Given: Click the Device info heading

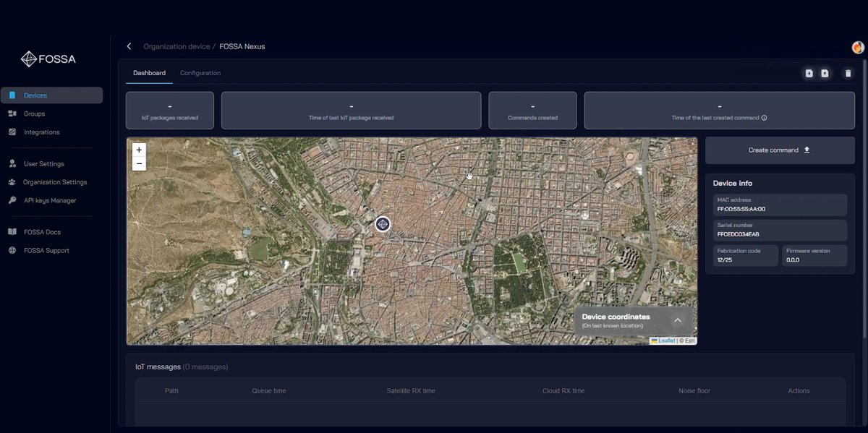Looking at the screenshot, I should (x=733, y=183).
